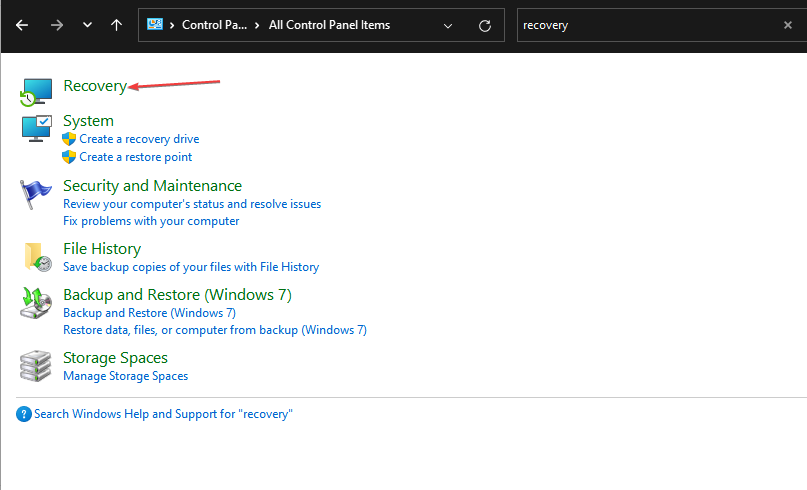
Task: Open Security and Maintenance flag icon
Action: (x=36, y=194)
